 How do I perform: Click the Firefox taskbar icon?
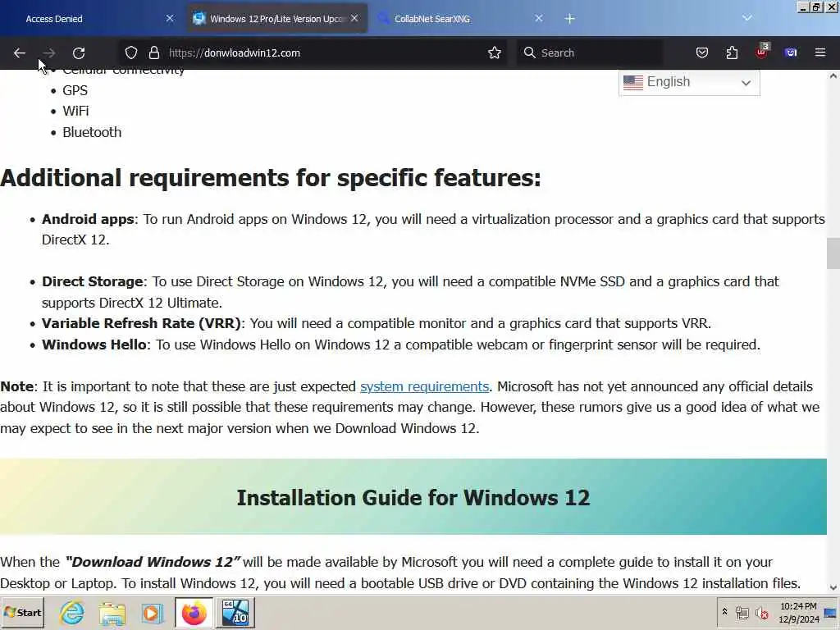click(x=194, y=612)
